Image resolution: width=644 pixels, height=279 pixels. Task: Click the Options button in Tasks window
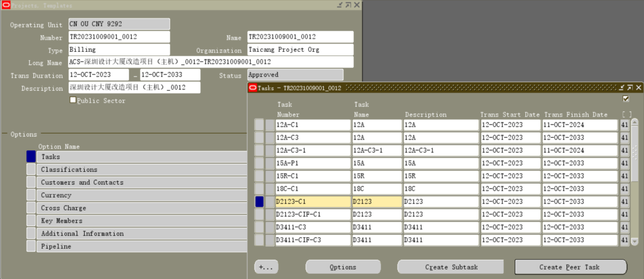pyautogui.click(x=343, y=267)
